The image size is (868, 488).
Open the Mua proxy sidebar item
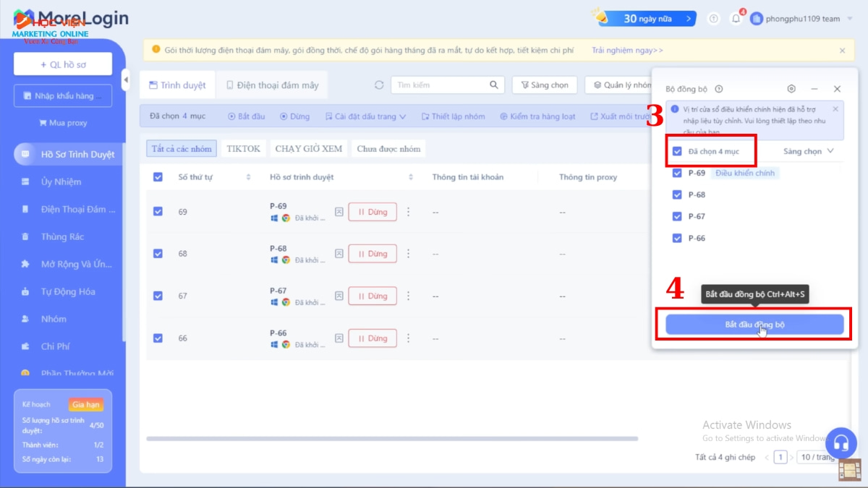pos(63,124)
